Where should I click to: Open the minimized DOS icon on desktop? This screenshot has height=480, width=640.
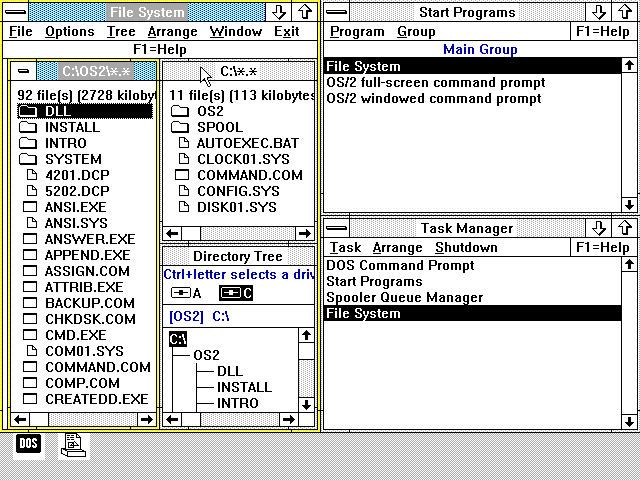tap(29, 444)
